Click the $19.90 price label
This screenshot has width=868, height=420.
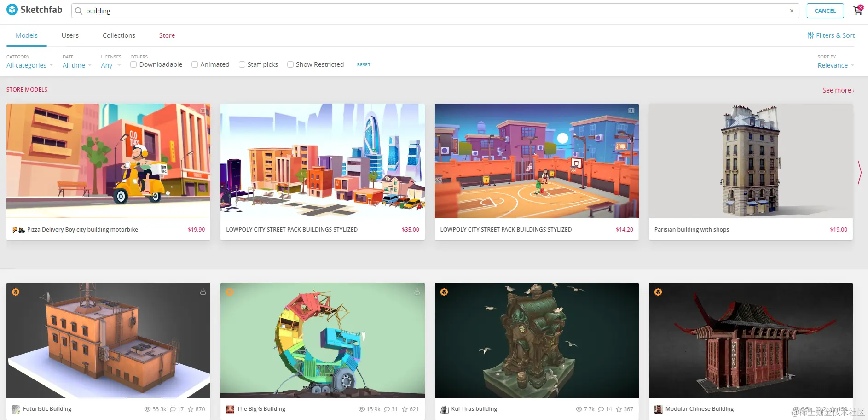[x=196, y=230]
